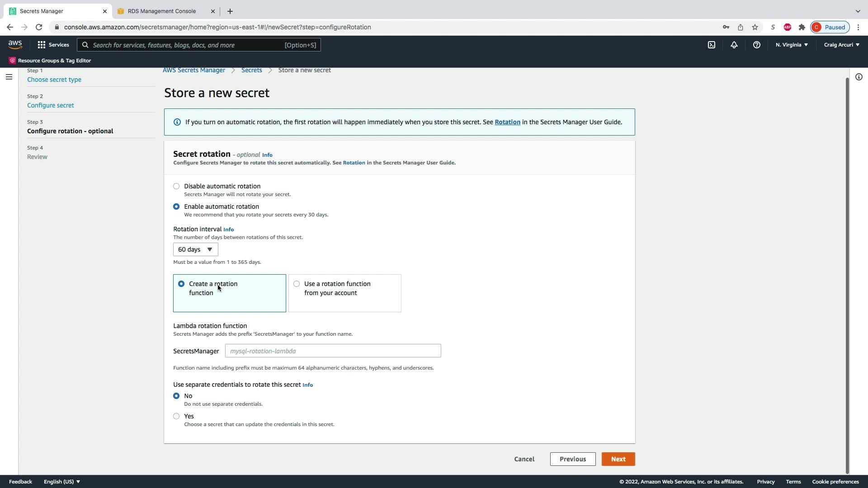Select Use a rotation function from your account

coord(297,284)
